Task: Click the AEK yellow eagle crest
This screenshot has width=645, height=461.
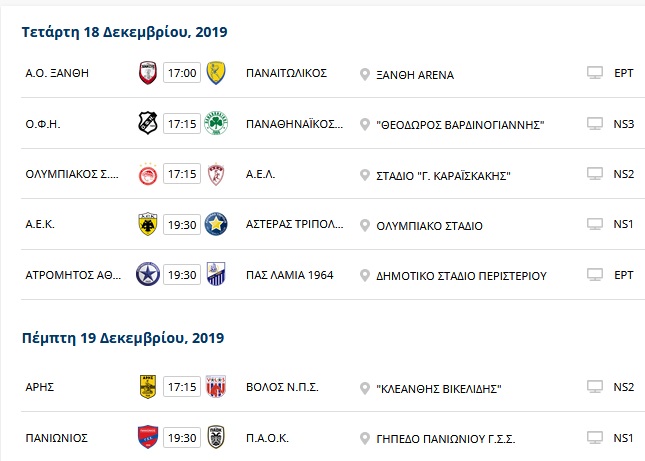Action: [148, 224]
